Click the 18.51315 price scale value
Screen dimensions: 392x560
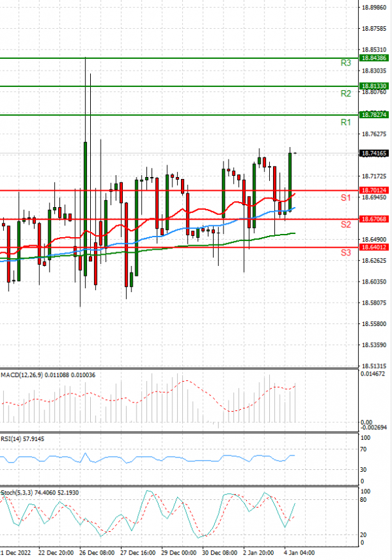coord(374,366)
